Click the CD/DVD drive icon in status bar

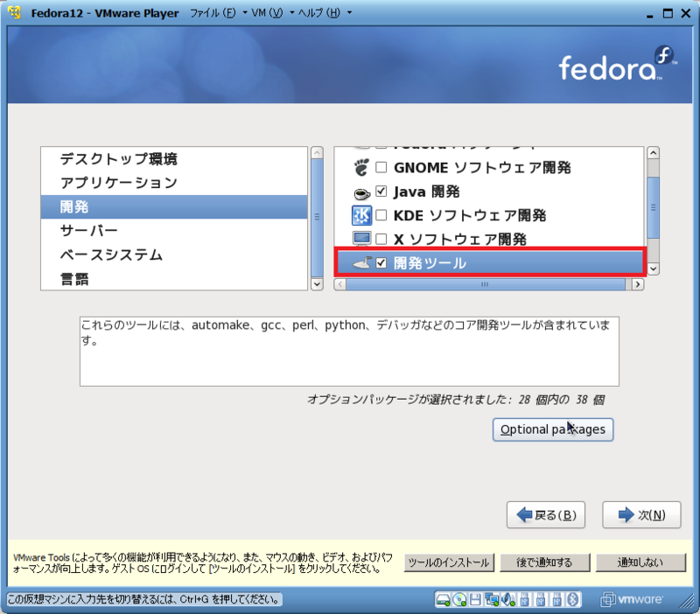(458, 600)
